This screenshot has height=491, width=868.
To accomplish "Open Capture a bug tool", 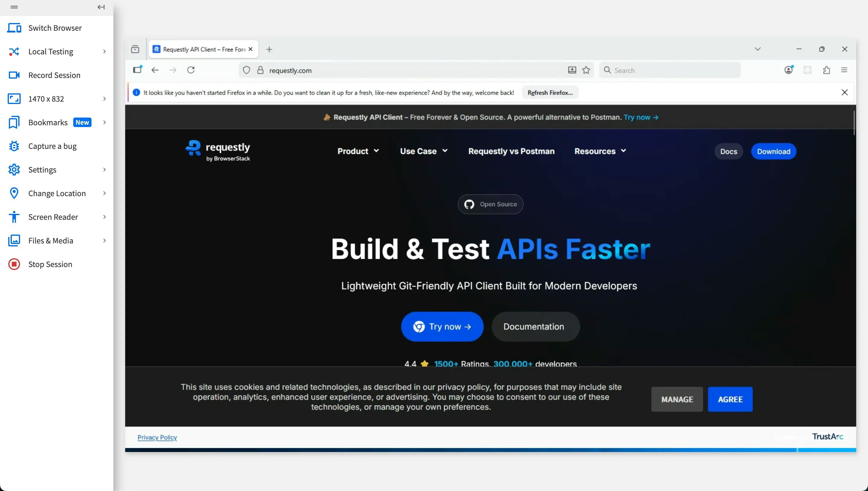I will [x=52, y=146].
